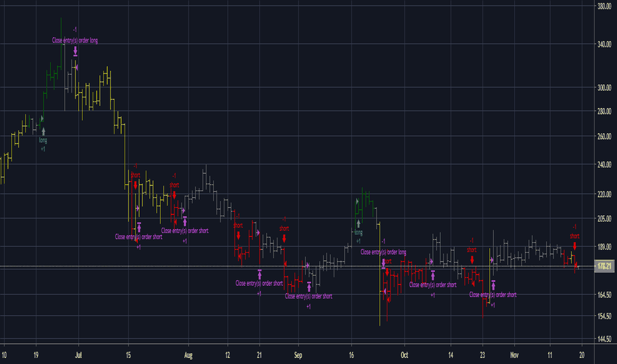Click the 178.29 current price label

pyautogui.click(x=604, y=267)
